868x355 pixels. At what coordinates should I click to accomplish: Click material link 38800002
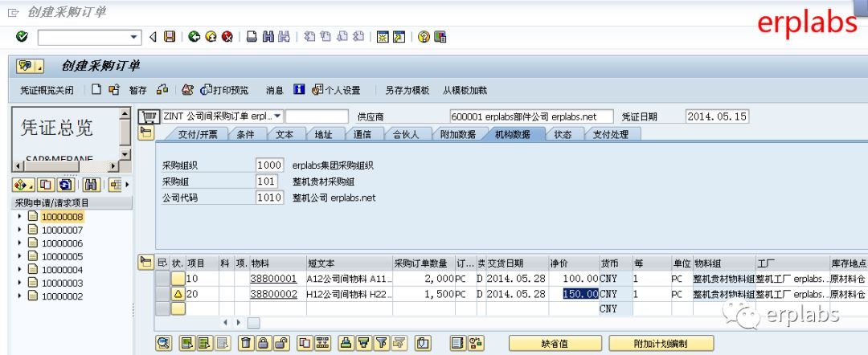coord(273,294)
